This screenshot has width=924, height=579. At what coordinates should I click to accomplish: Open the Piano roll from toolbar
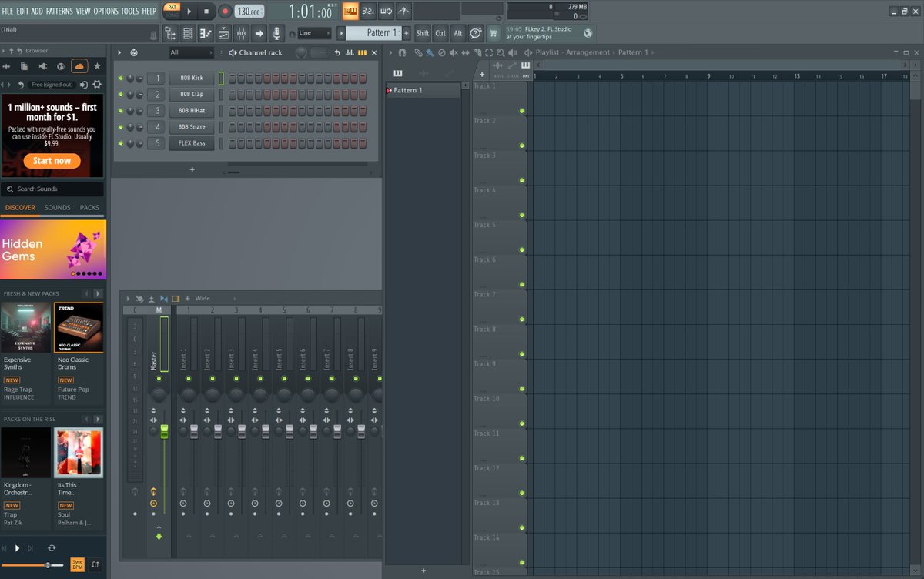point(206,33)
